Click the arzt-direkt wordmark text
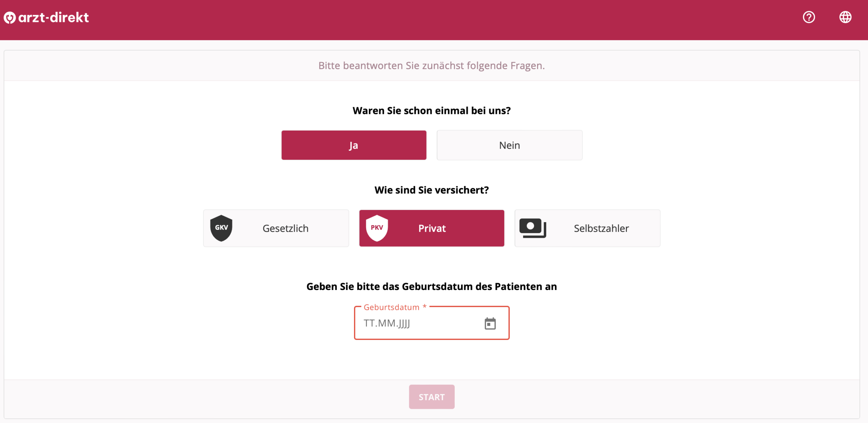868x423 pixels. click(x=54, y=18)
